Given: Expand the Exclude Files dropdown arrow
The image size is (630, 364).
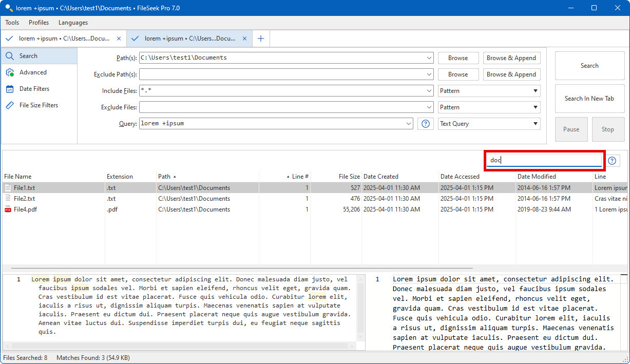Looking at the screenshot, I should (429, 107).
